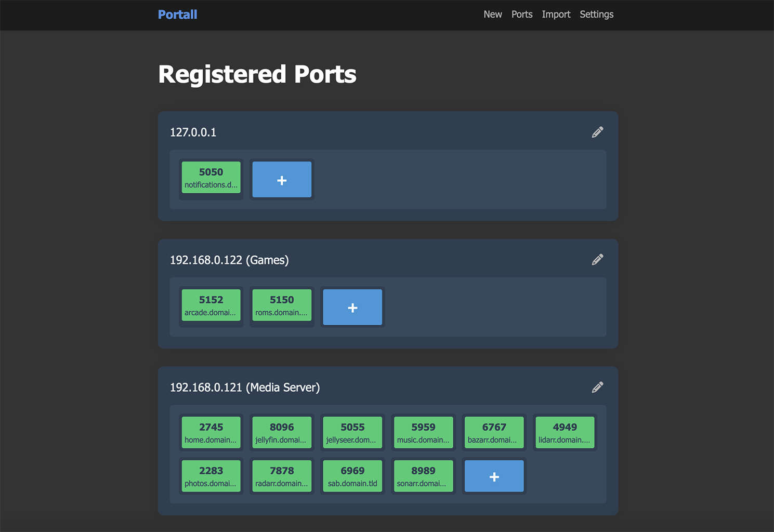Add a port to the Games host
This screenshot has width=774, height=532.
(352, 308)
